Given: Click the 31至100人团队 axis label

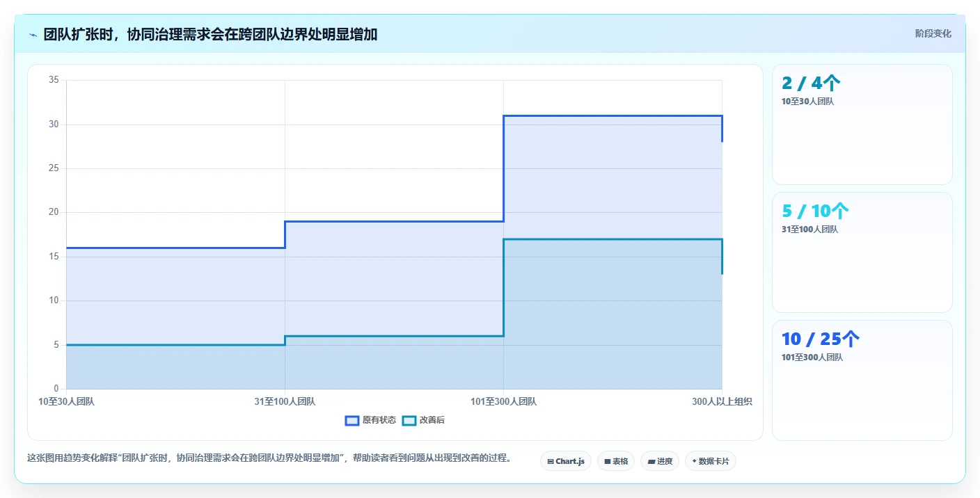Looking at the screenshot, I should pos(285,401).
